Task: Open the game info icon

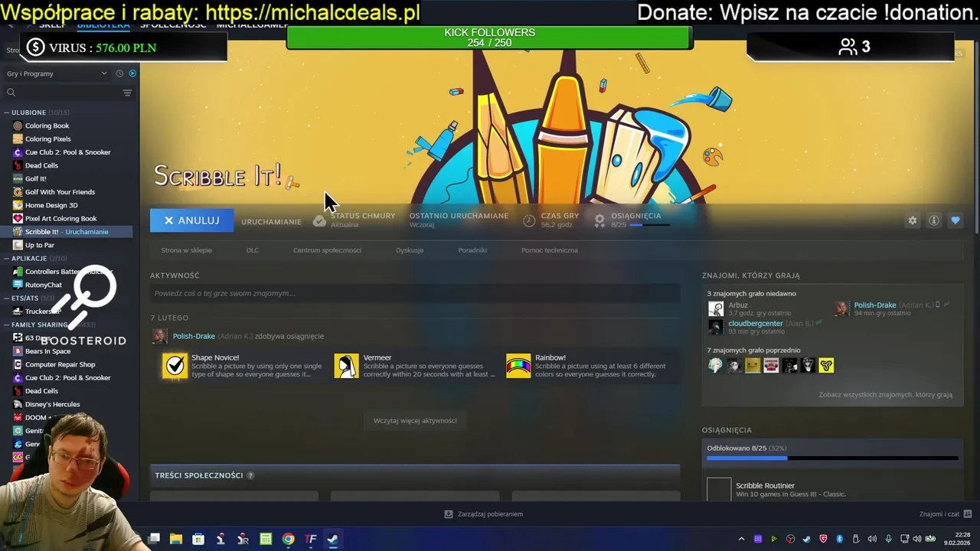Action: 934,220
